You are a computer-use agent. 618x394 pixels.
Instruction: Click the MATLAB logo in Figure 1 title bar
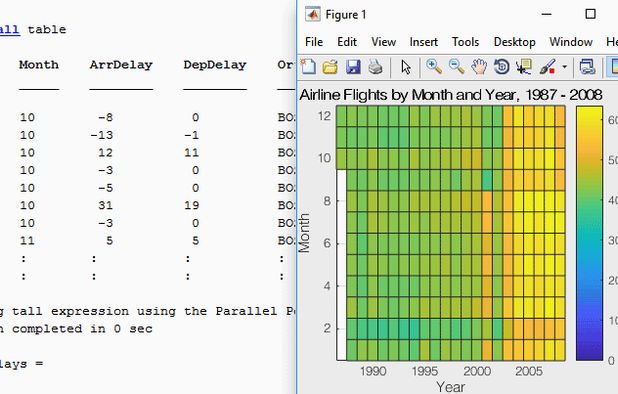coord(313,15)
